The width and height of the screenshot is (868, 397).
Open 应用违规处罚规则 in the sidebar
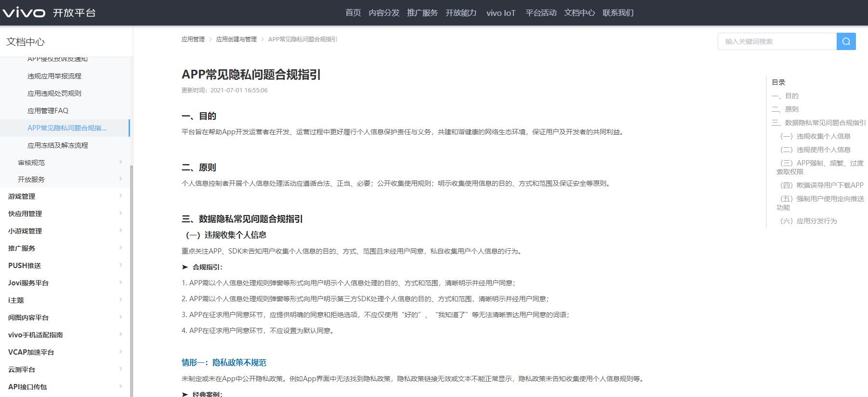(54, 93)
